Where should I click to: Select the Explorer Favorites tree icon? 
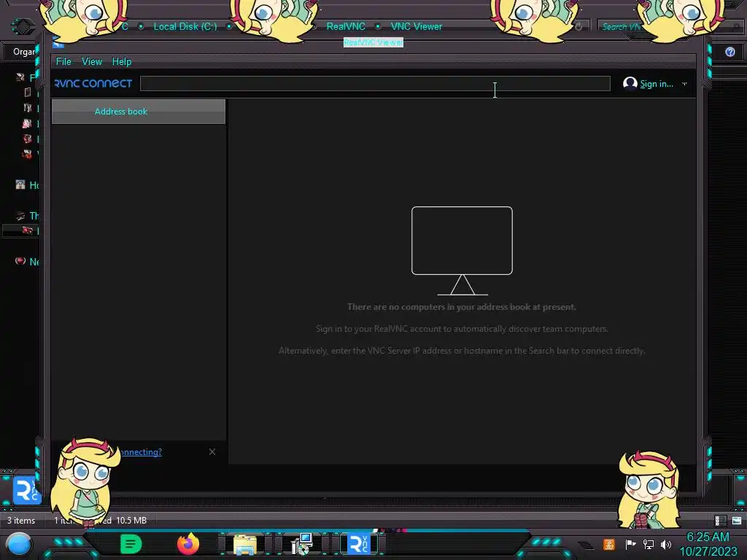tap(20, 77)
